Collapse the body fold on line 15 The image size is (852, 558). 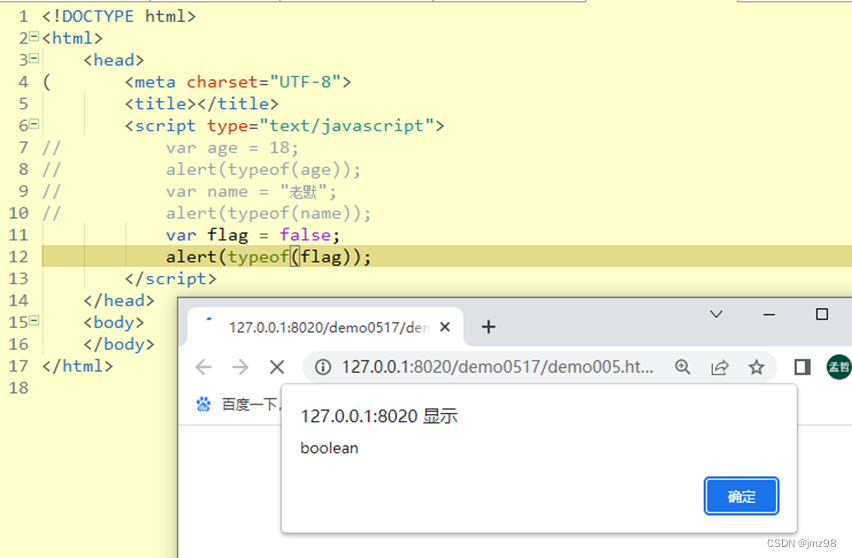(34, 321)
